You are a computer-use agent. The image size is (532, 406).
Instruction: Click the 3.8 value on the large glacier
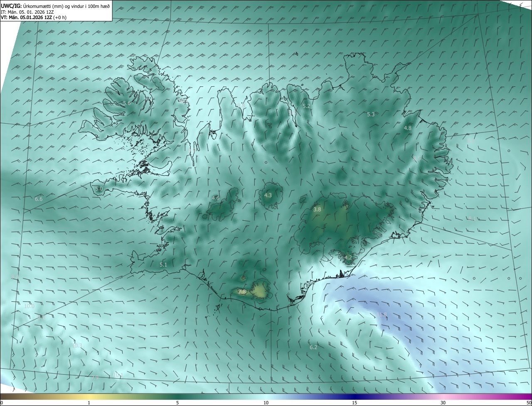coord(317,210)
